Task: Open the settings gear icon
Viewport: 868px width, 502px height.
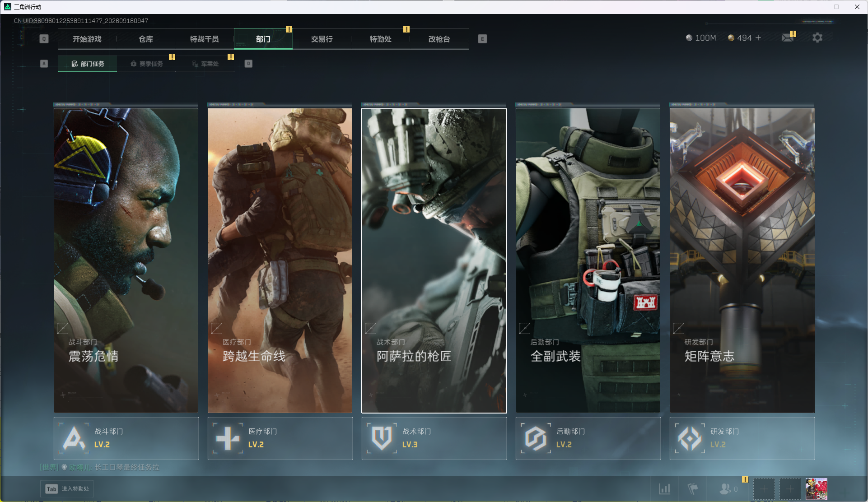Action: [817, 37]
